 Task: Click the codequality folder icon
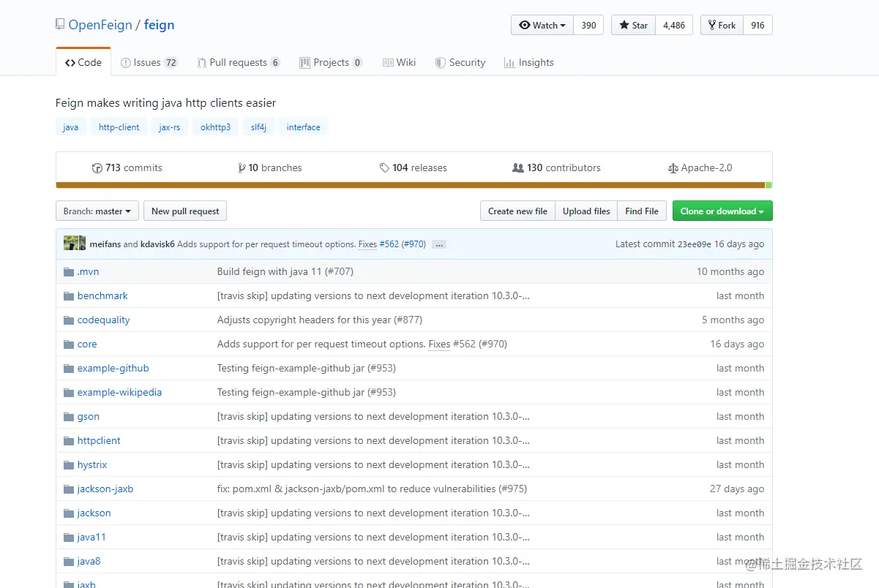coord(69,320)
